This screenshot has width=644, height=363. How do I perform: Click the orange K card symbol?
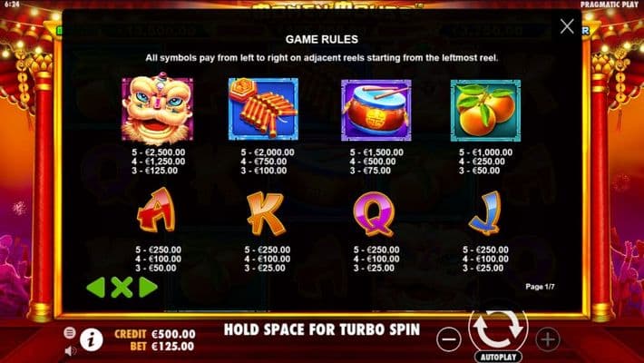point(266,213)
